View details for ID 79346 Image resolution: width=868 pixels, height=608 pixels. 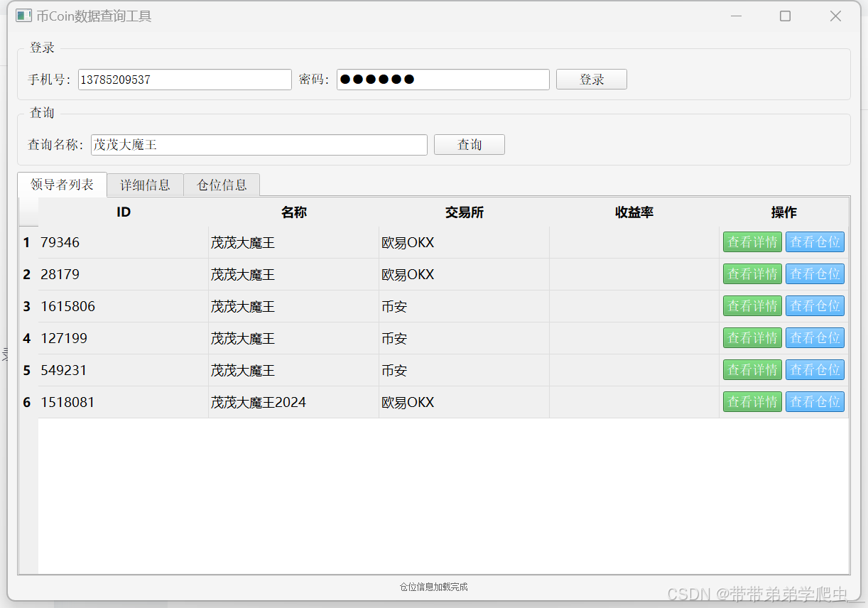point(752,242)
